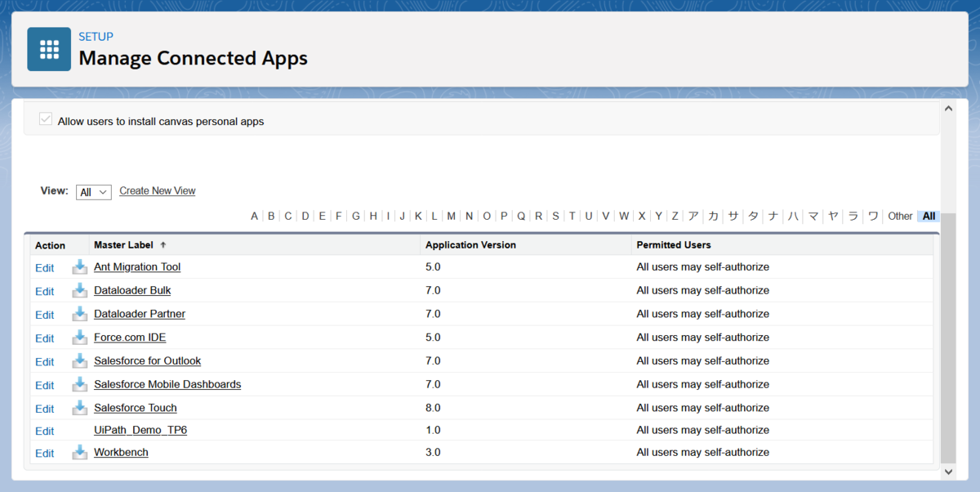This screenshot has width=980, height=492.
Task: Open Dataloader Bulk master label
Action: [x=132, y=290]
